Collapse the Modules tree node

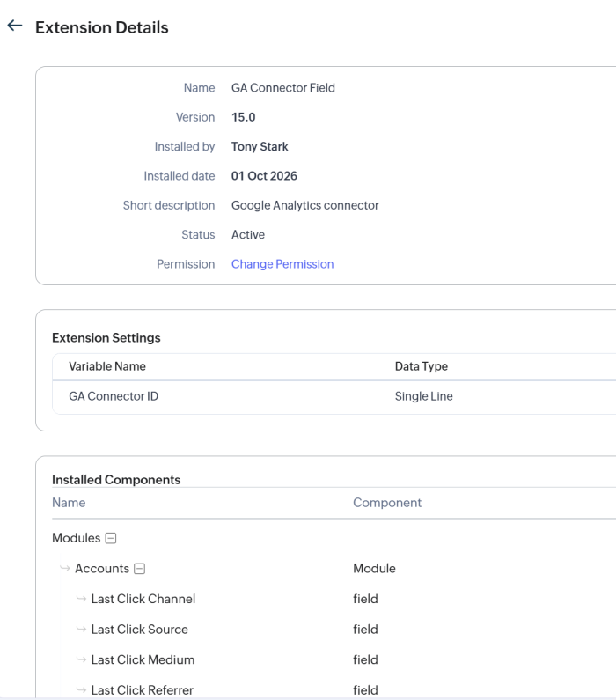(111, 538)
